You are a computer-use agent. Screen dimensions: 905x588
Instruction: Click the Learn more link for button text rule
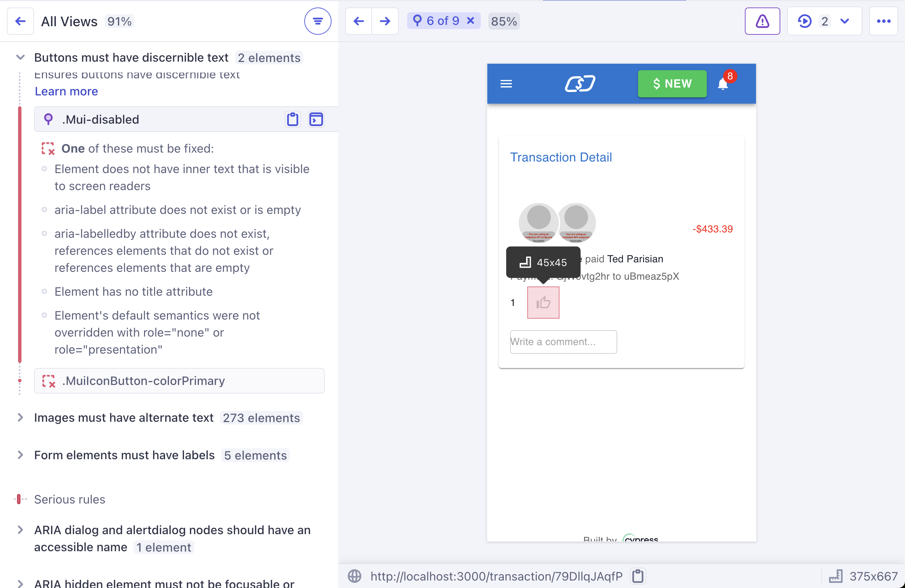[x=66, y=91]
